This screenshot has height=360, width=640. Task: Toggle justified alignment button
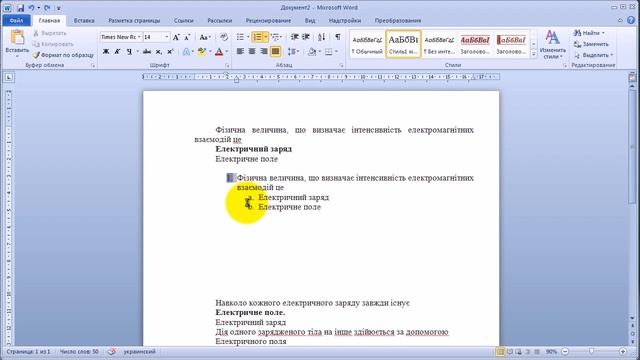[x=276, y=51]
